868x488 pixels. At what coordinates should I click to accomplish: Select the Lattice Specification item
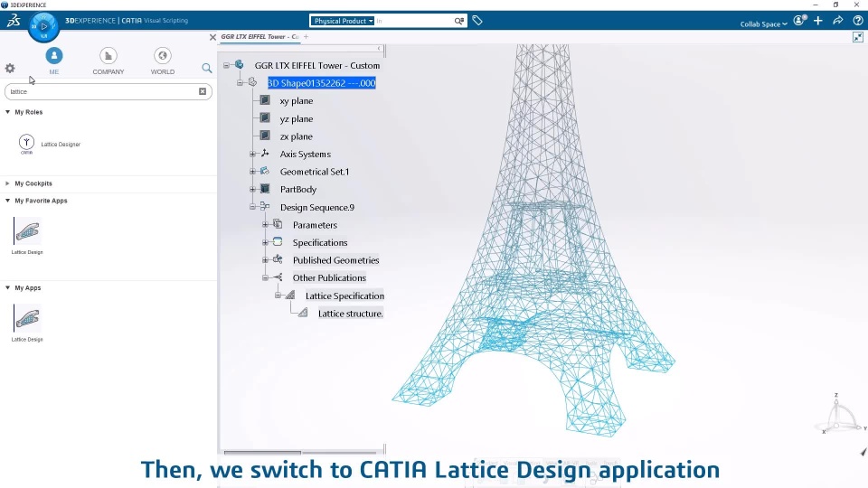[344, 296]
